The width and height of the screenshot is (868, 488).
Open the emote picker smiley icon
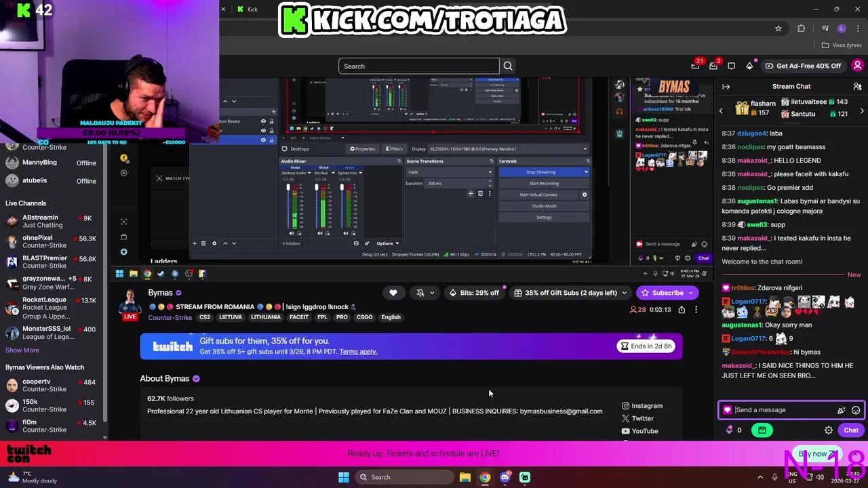856,410
